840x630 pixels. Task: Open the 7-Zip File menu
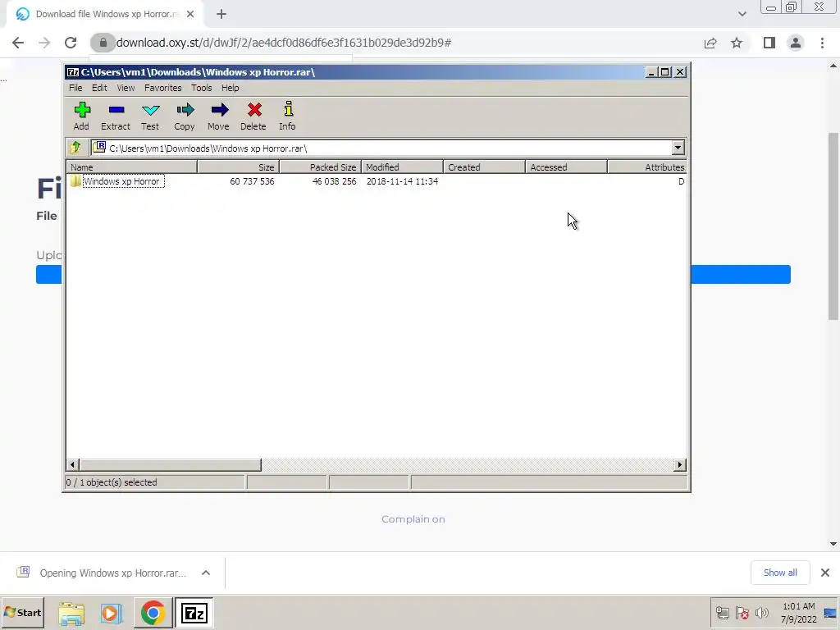click(x=75, y=88)
